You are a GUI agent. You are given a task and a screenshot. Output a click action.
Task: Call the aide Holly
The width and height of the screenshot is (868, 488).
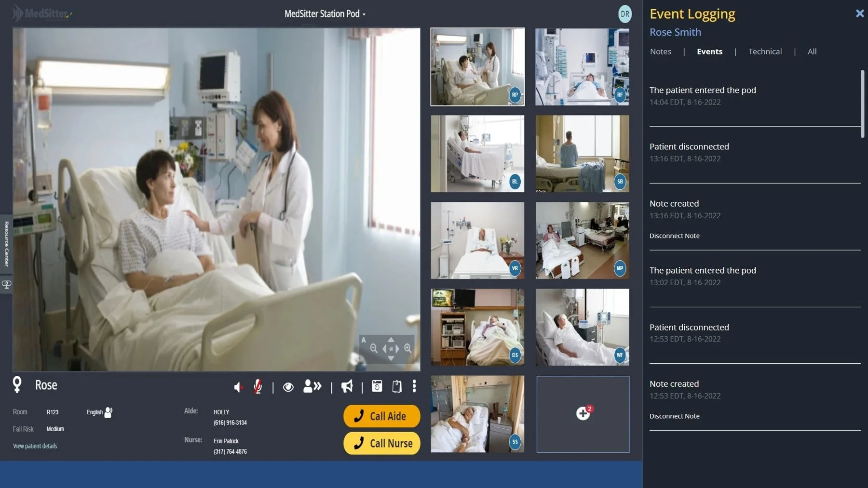pyautogui.click(x=381, y=416)
